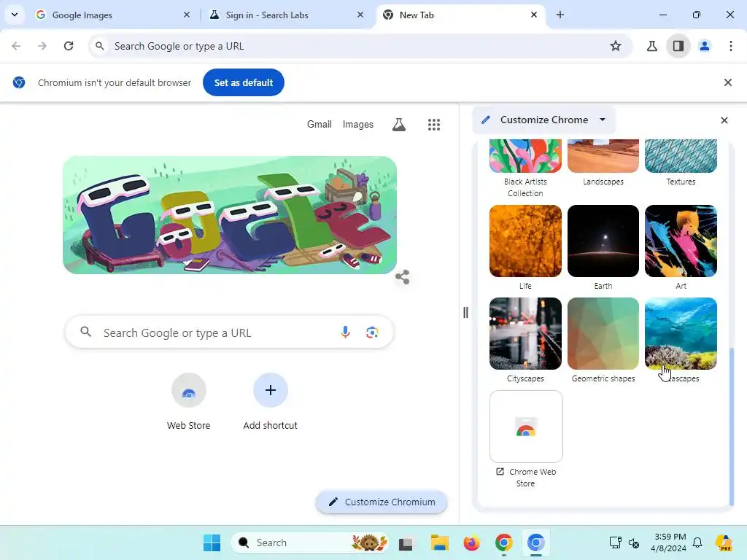Screen dimensions: 747x560
Task: Close the Google Images tab
Action: pos(187,15)
